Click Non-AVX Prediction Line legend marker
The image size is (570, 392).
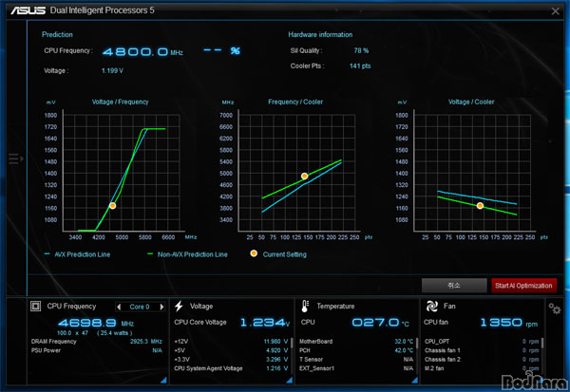[x=150, y=253]
